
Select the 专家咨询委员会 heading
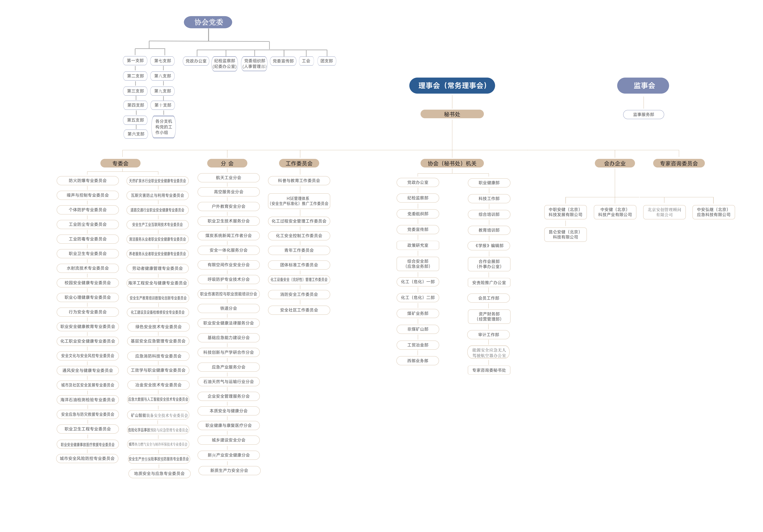[x=679, y=163]
